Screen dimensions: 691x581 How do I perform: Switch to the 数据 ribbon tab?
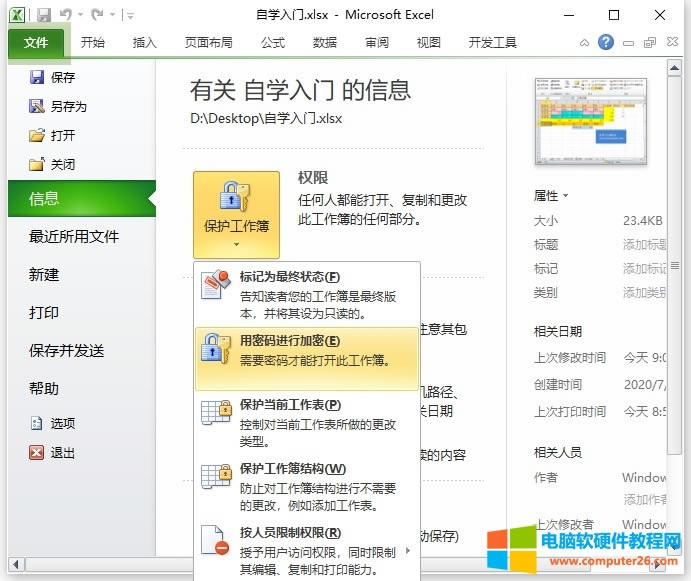325,42
